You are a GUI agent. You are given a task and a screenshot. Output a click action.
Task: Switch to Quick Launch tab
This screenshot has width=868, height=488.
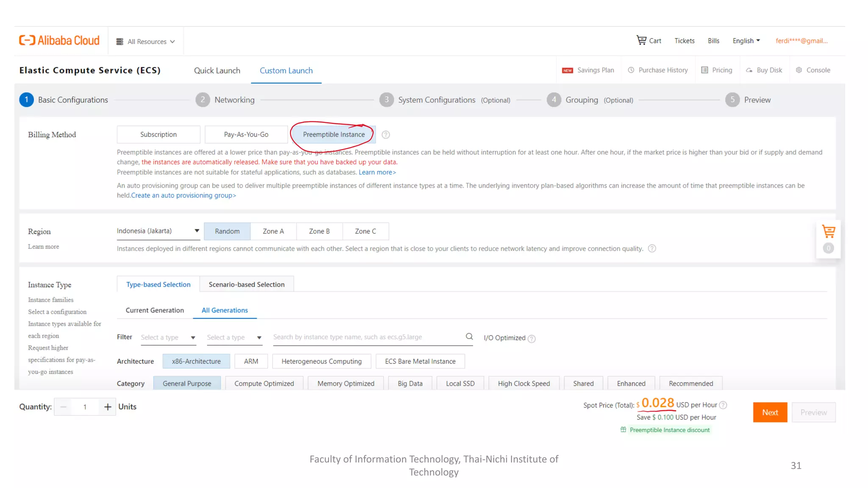[217, 71]
